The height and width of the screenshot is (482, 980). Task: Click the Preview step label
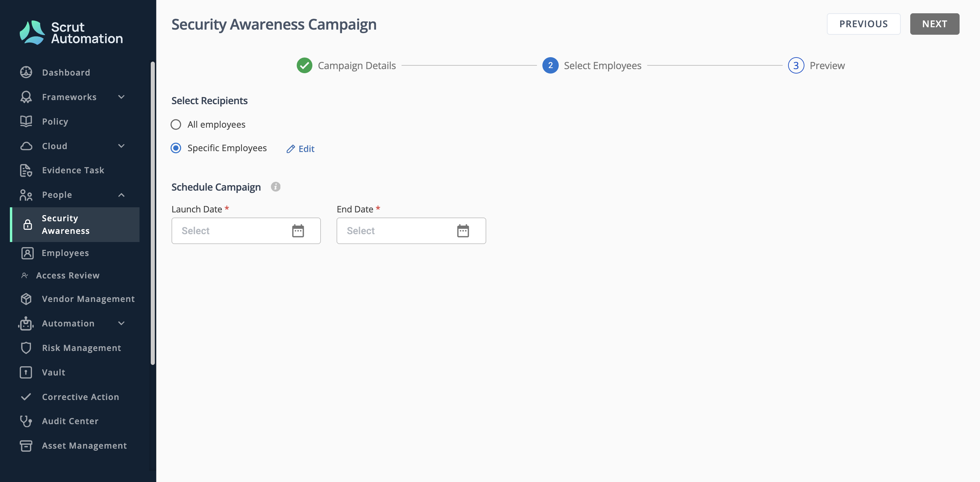click(827, 65)
